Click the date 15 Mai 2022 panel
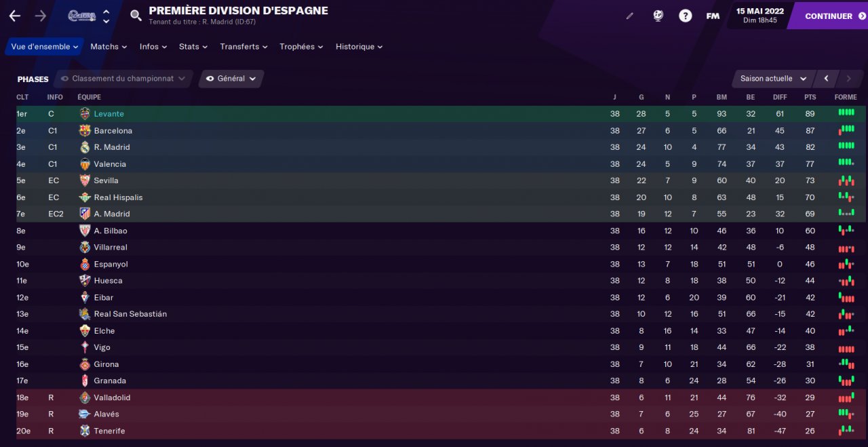This screenshot has height=447, width=868. (x=759, y=15)
